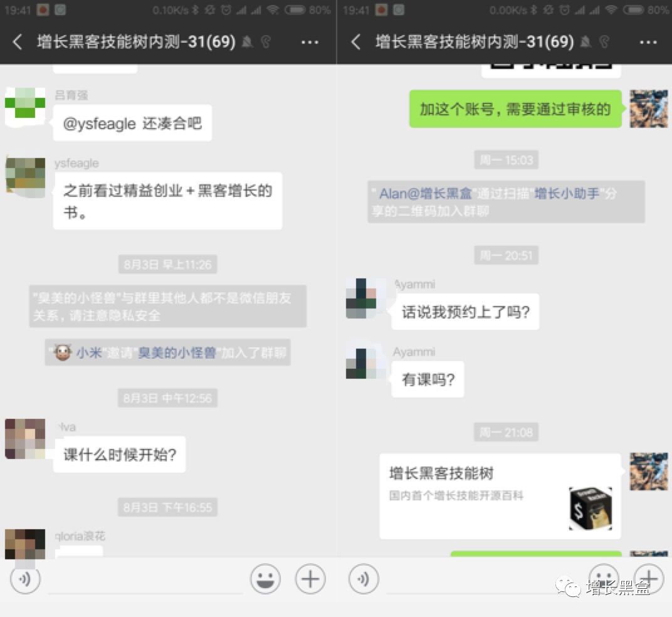
Task: Tap the green bubble about account review
Action: pos(515,109)
